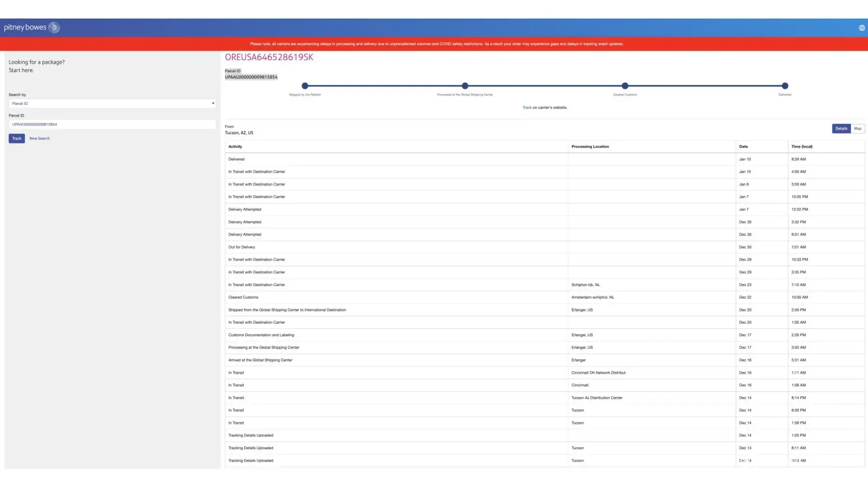
Task: Click Shipped from the Global Shipping Center row
Action: [545, 310]
